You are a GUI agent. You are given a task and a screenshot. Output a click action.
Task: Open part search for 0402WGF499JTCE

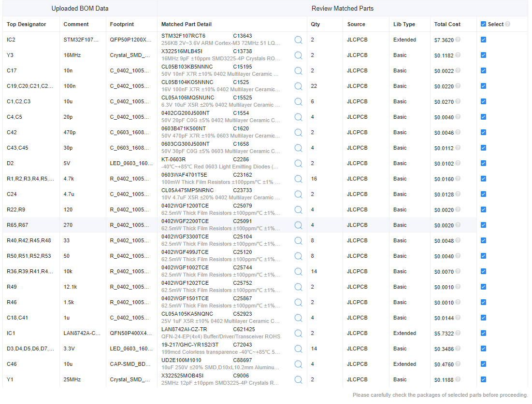coord(298,256)
